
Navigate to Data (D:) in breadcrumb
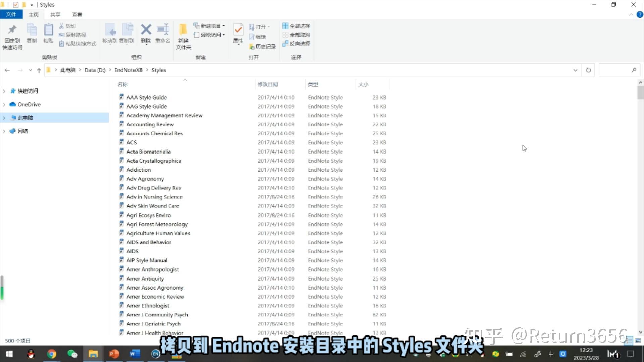[95, 70]
